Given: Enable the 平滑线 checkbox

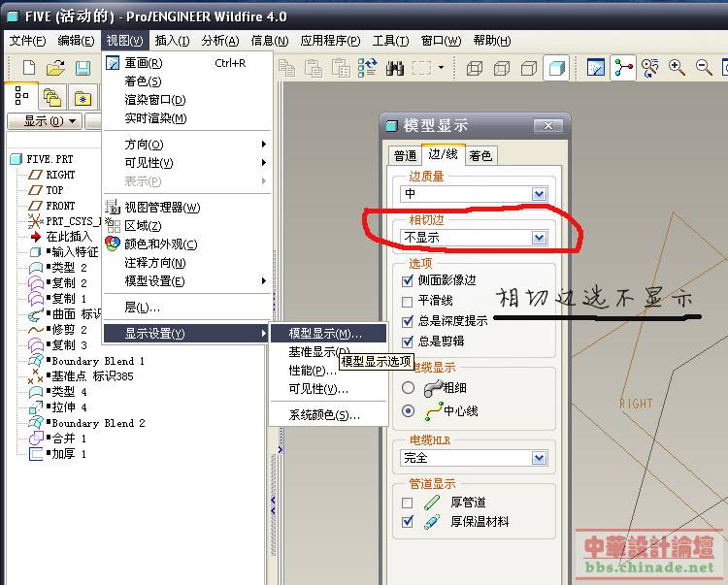Looking at the screenshot, I should [x=407, y=302].
